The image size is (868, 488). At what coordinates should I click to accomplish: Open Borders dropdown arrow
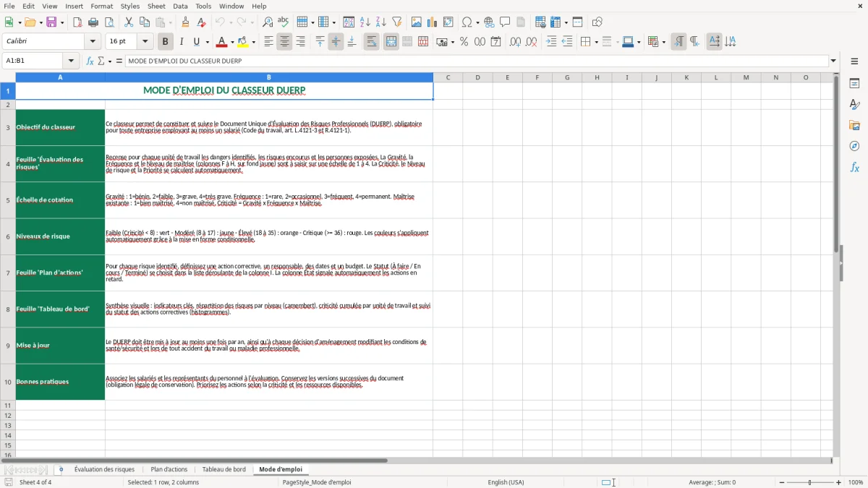(x=596, y=42)
